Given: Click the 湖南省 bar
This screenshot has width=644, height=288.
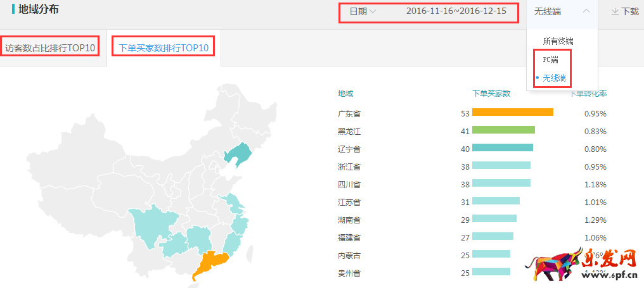Looking at the screenshot, I should tap(494, 218).
